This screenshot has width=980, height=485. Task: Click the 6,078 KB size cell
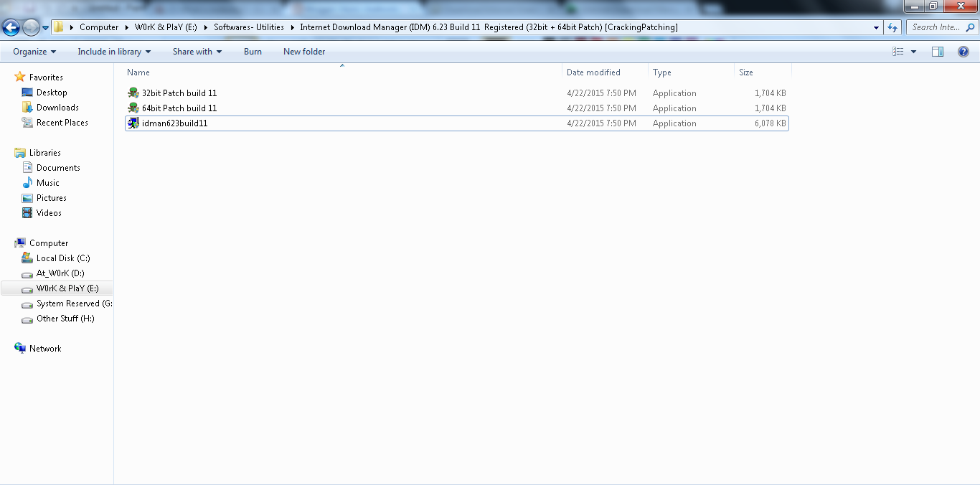click(x=770, y=123)
